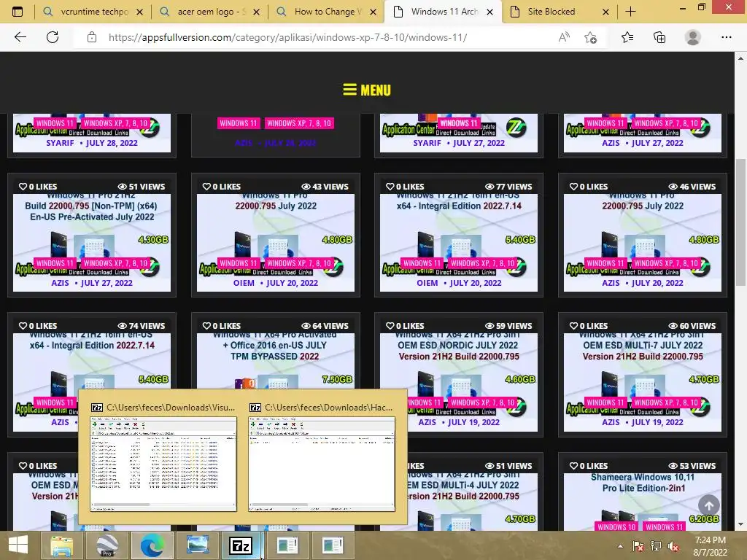This screenshot has width=747, height=560.
Task: Switch to the How to Change tab
Action: point(326,12)
